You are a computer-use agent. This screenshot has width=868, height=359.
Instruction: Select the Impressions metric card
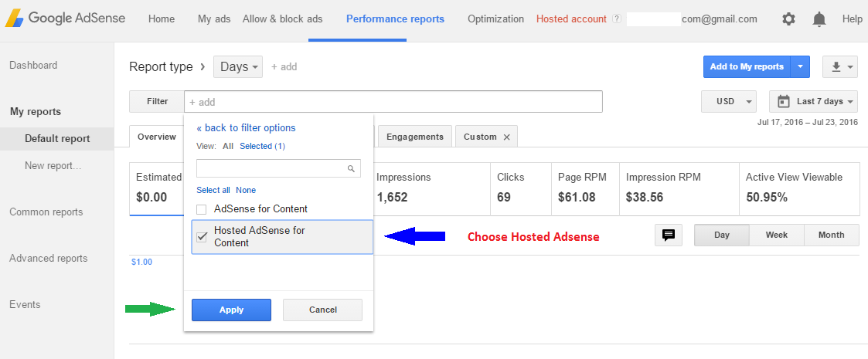[x=432, y=188]
